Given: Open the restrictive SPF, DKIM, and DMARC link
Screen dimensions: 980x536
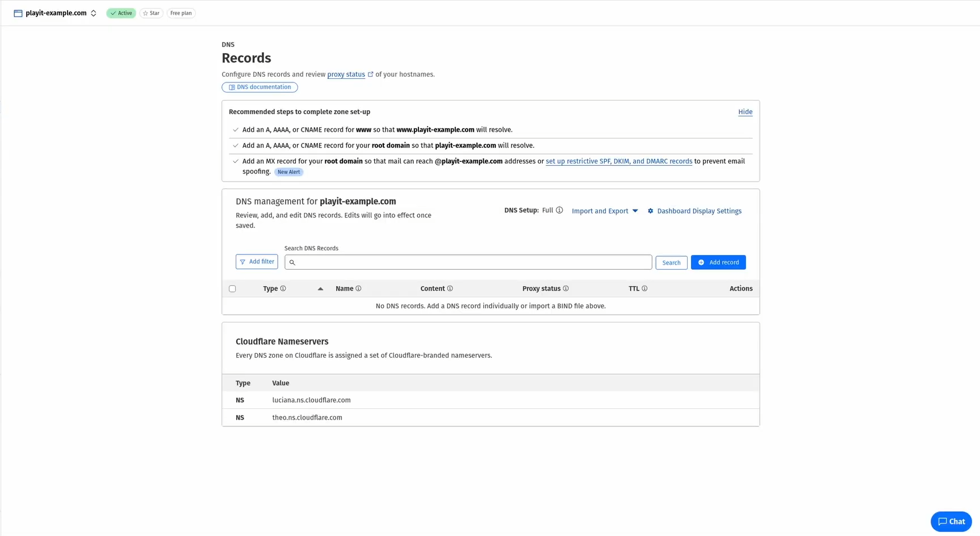Looking at the screenshot, I should point(618,161).
